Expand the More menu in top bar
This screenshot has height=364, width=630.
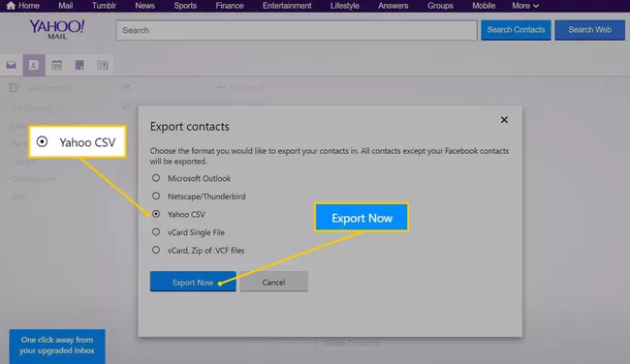(x=524, y=6)
